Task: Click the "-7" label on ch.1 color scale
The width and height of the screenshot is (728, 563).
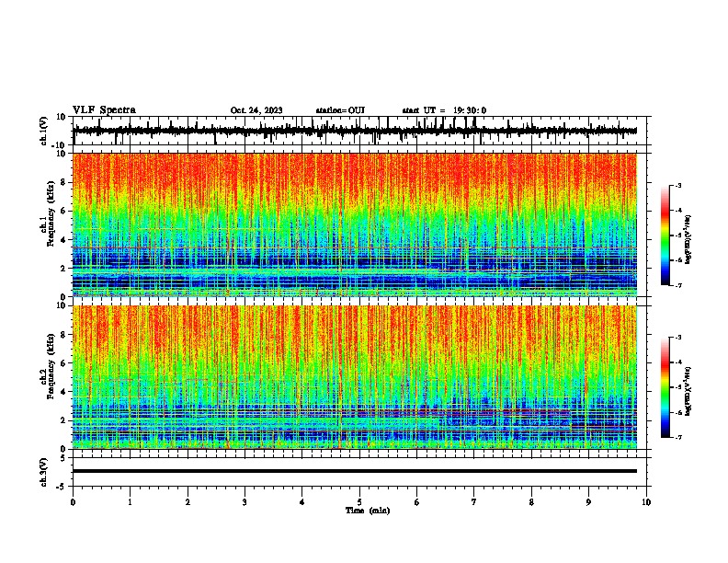Action: pos(677,285)
